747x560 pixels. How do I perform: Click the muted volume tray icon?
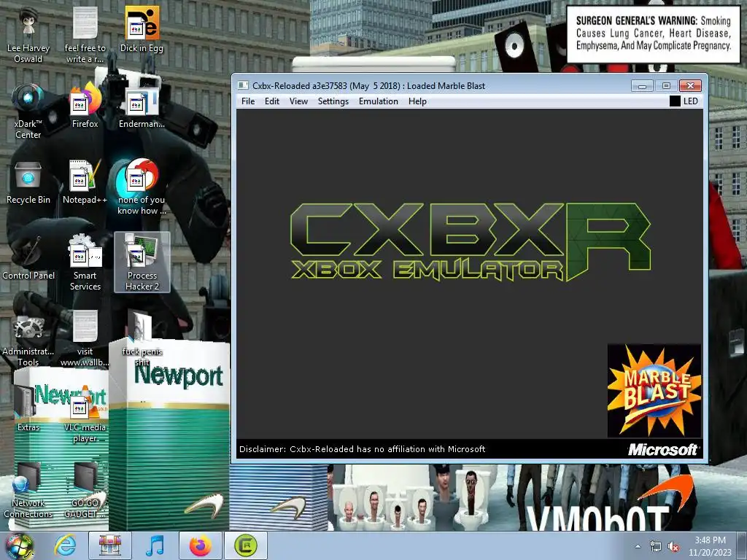click(673, 547)
